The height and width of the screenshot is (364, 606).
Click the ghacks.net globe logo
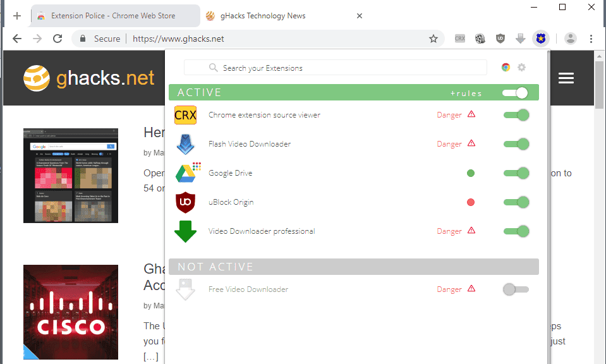(x=37, y=78)
